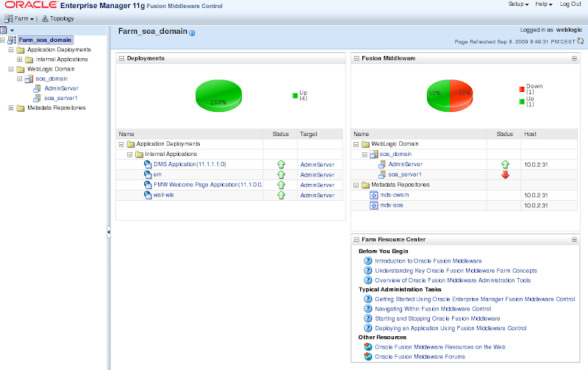Collapse the Deployments panel
This screenshot has height=370, width=588.
(122, 57)
